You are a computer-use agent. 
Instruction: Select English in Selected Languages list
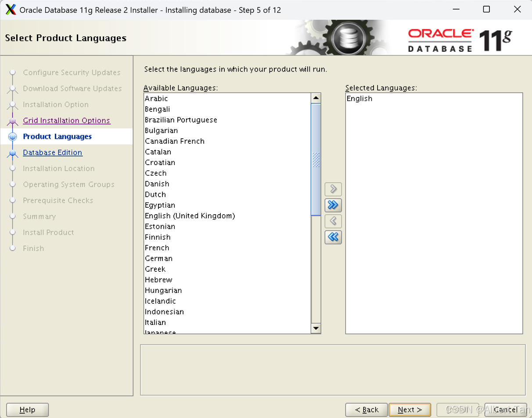(434, 98)
